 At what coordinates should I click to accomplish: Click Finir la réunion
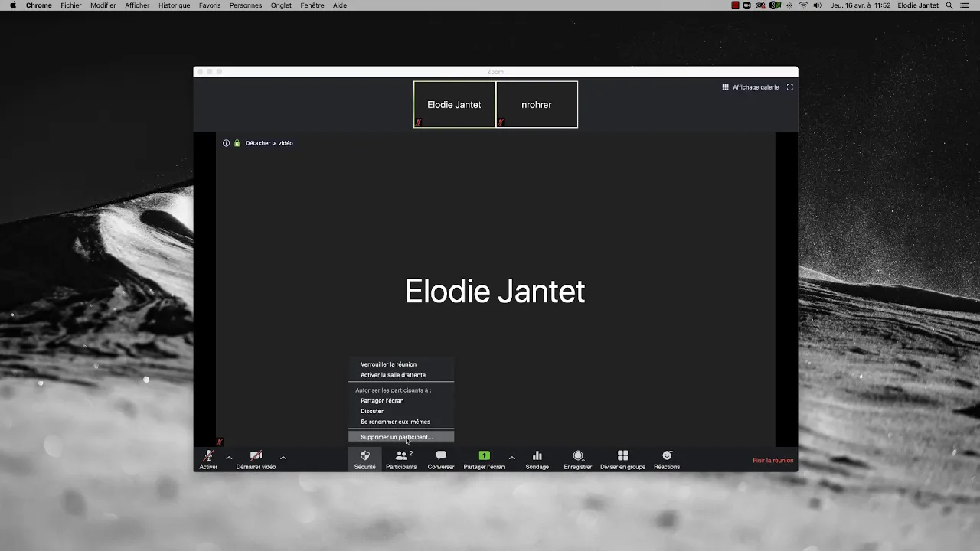(x=773, y=461)
